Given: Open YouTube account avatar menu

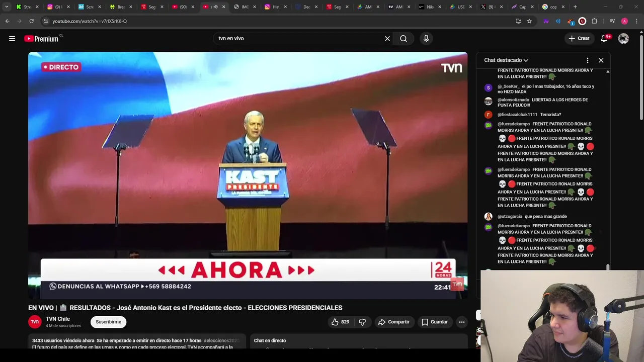Looking at the screenshot, I should pos(623,39).
